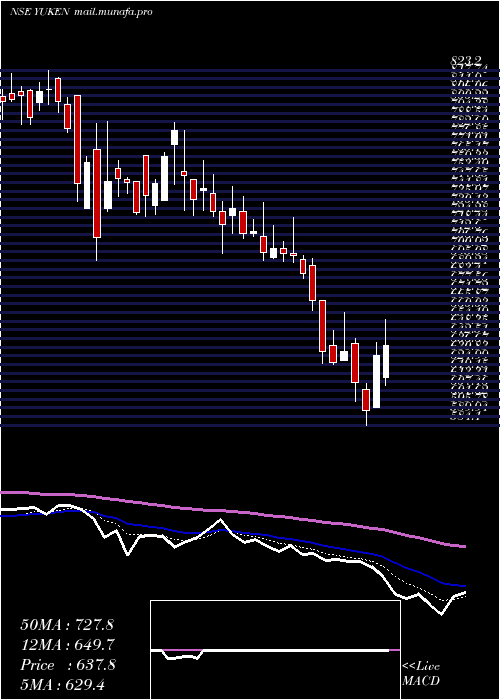Click the '12MA : 649.7' readout

(x=68, y=644)
